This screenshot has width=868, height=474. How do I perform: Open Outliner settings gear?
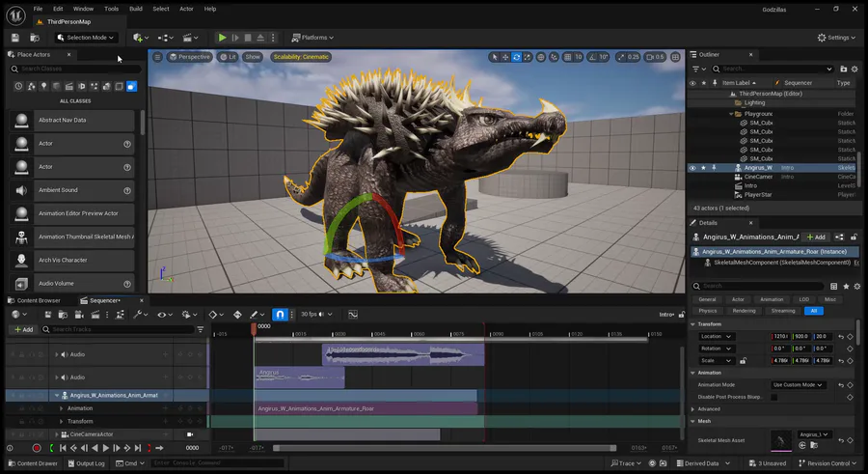pos(854,69)
